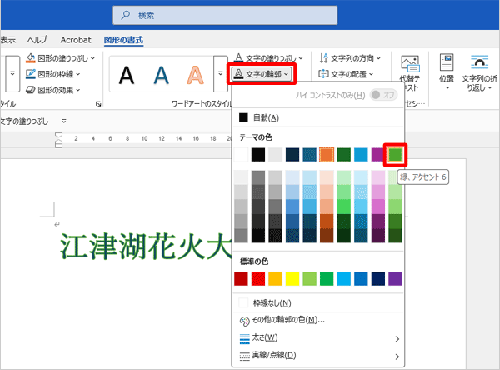The height and width of the screenshot is (370, 500).
Task: Pick the dark red standard color swatch
Action: click(x=241, y=279)
